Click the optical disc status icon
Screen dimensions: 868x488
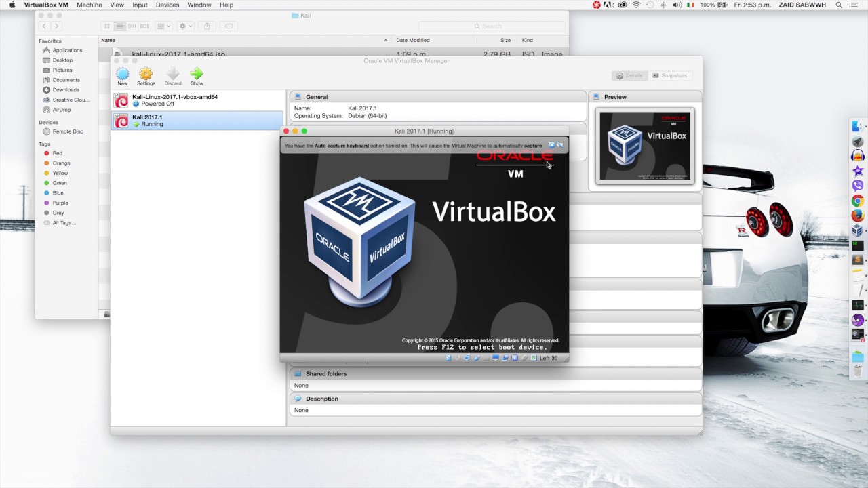458,358
